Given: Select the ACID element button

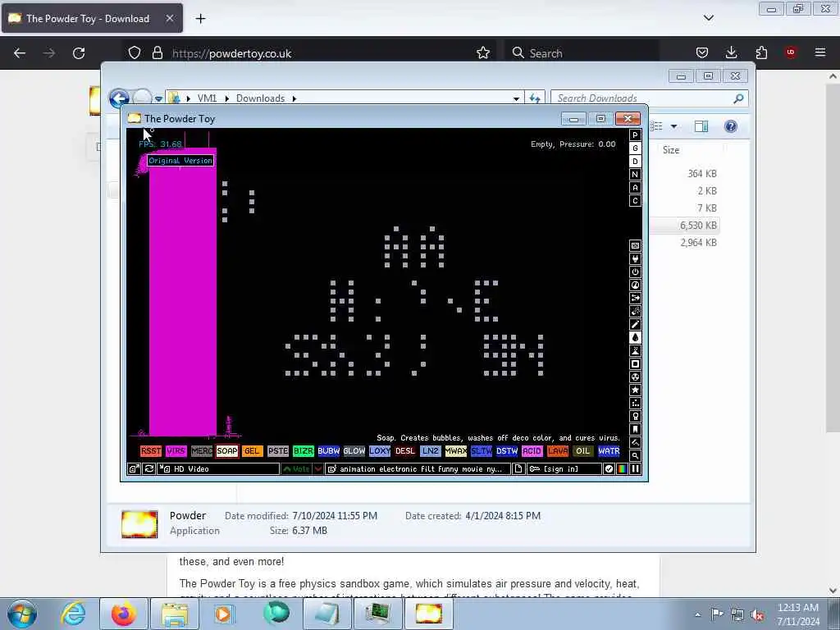Looking at the screenshot, I should click(532, 451).
